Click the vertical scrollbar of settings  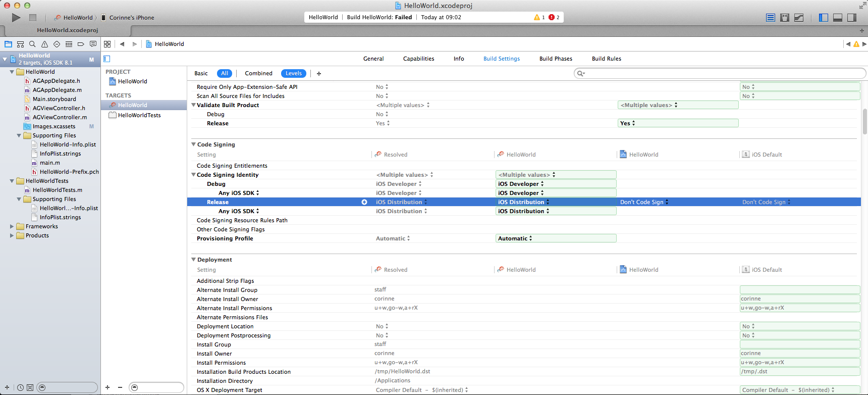864,121
